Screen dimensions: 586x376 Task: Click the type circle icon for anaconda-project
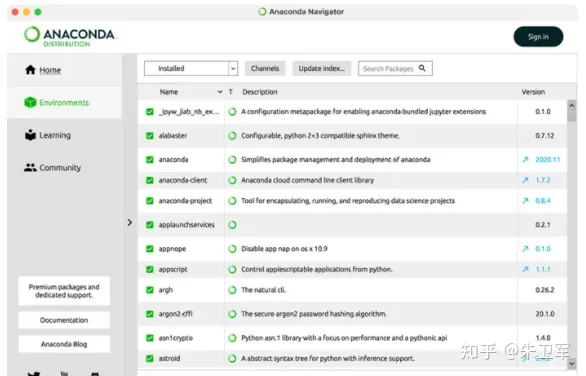(x=232, y=201)
